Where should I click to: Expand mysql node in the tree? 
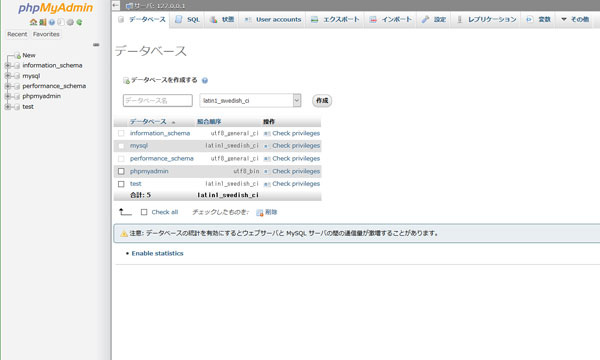click(7, 76)
